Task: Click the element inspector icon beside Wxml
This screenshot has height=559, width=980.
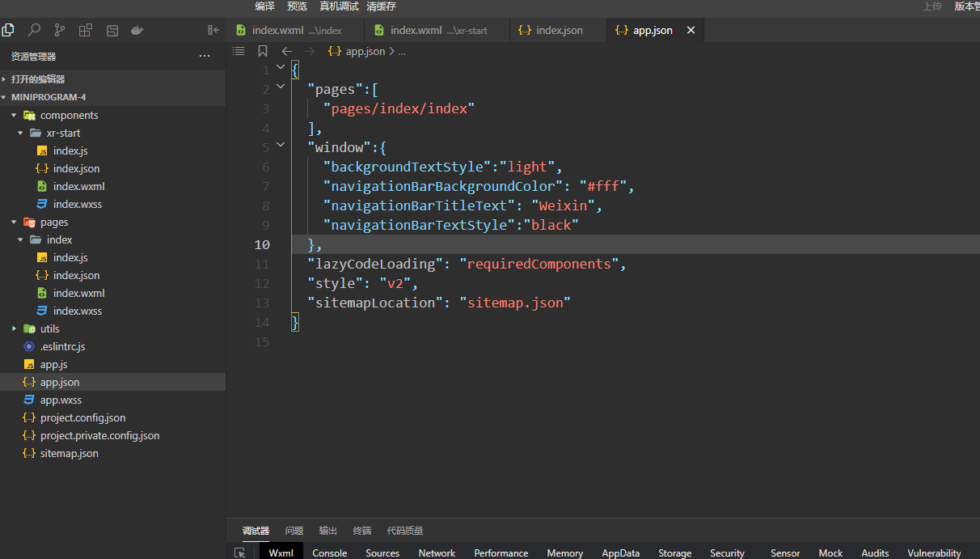Action: click(240, 553)
